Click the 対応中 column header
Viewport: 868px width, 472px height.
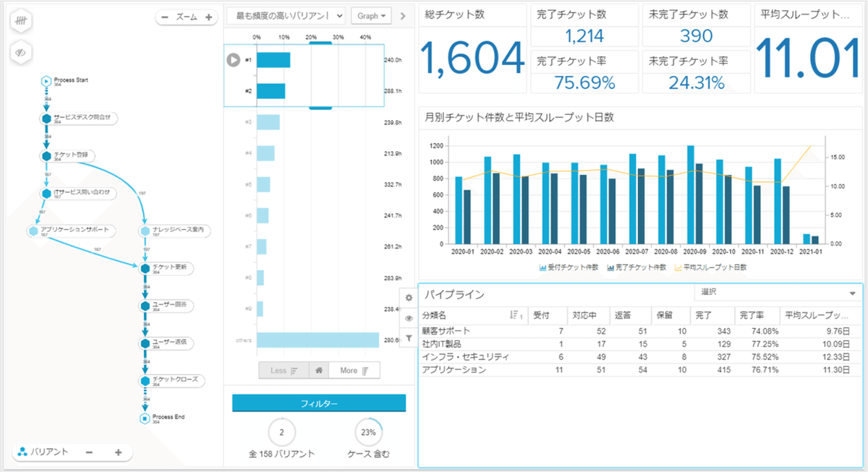(587, 315)
